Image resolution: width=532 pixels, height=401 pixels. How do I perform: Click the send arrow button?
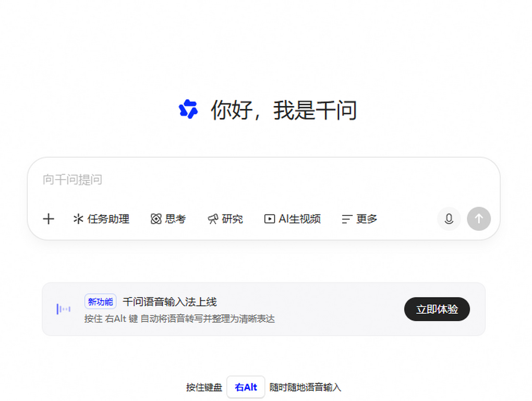click(x=479, y=219)
